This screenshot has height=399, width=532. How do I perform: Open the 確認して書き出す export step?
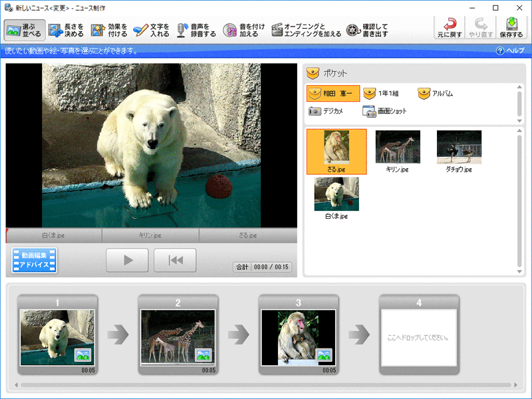coord(367,30)
